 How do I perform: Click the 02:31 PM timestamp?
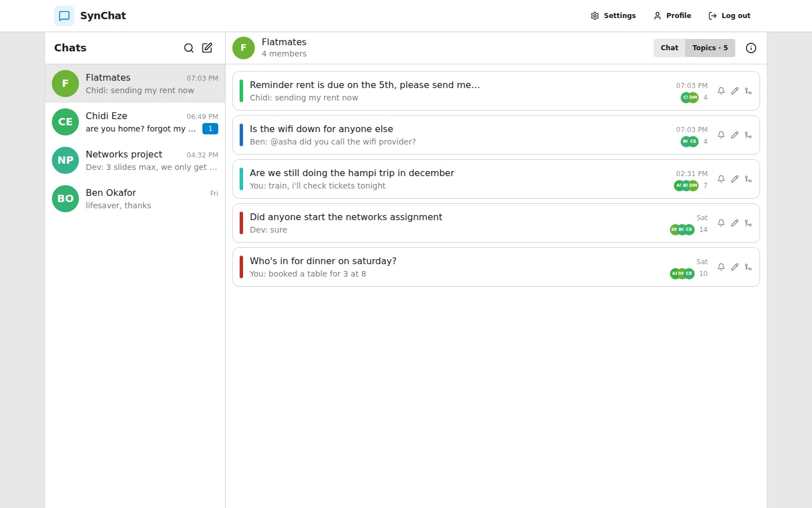pyautogui.click(x=692, y=174)
